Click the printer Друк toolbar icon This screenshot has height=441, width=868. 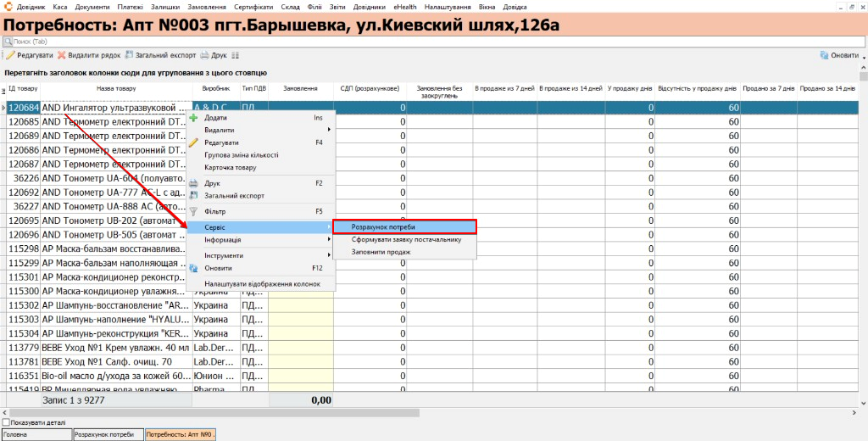pyautogui.click(x=204, y=55)
